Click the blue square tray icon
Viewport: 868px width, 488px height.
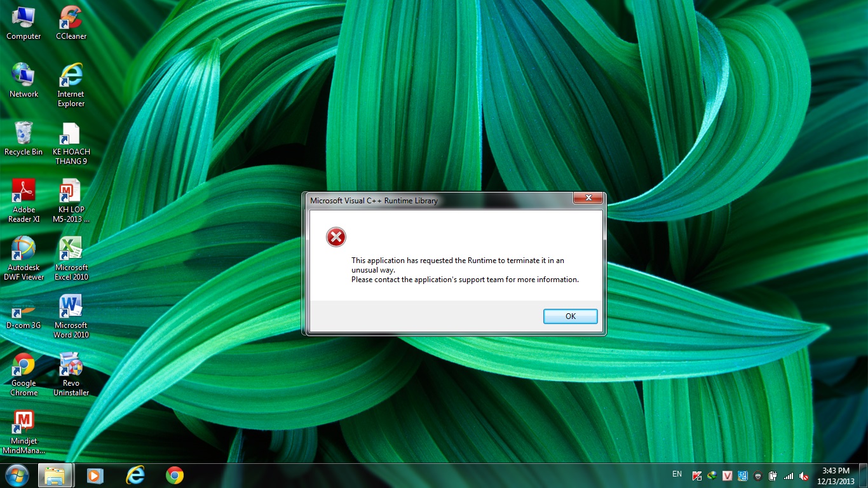click(743, 476)
